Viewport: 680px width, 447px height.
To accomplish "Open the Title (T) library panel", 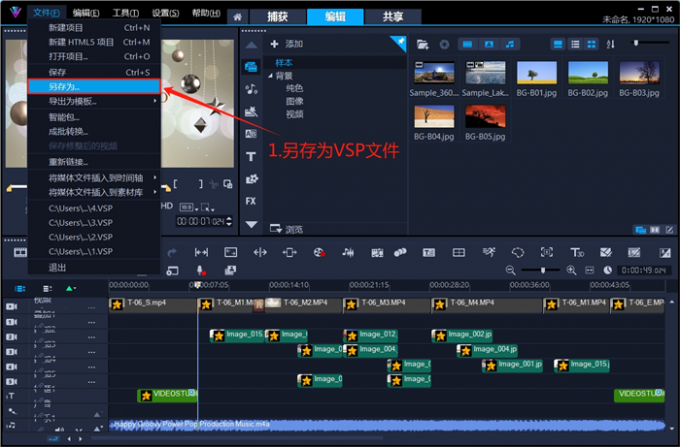I will tap(251, 156).
